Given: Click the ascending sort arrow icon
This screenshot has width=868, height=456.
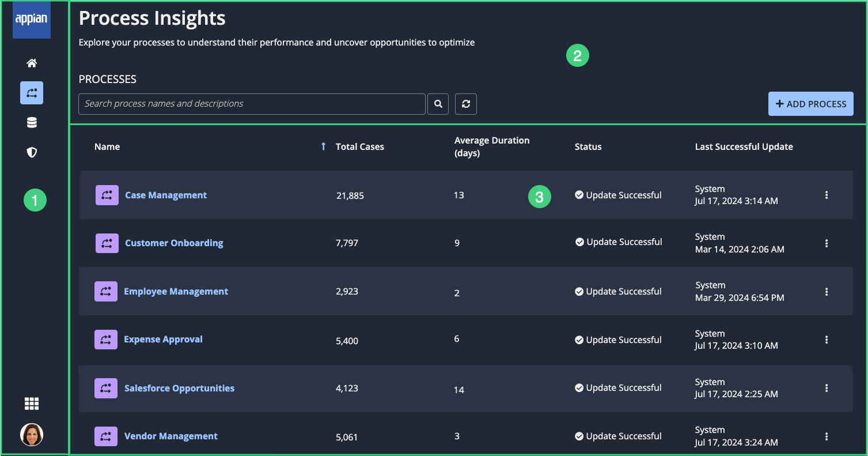Looking at the screenshot, I should point(323,146).
